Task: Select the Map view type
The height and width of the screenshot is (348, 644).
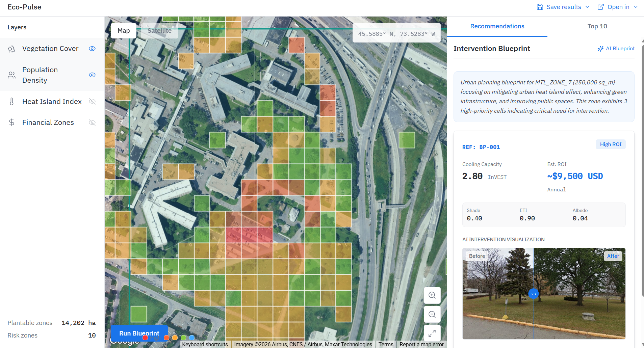Action: coord(124,31)
